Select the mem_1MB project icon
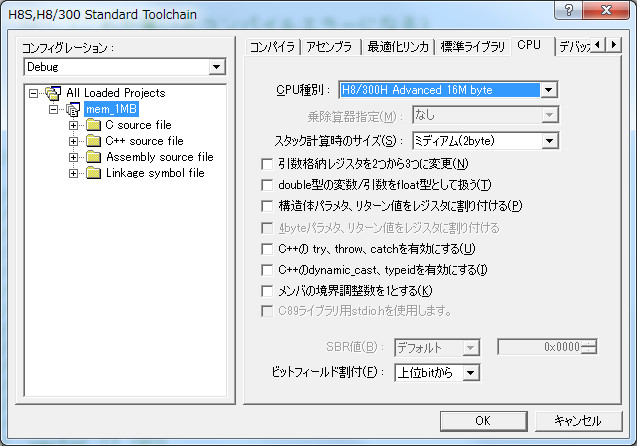Screen dimensions: 637x446 72,109
